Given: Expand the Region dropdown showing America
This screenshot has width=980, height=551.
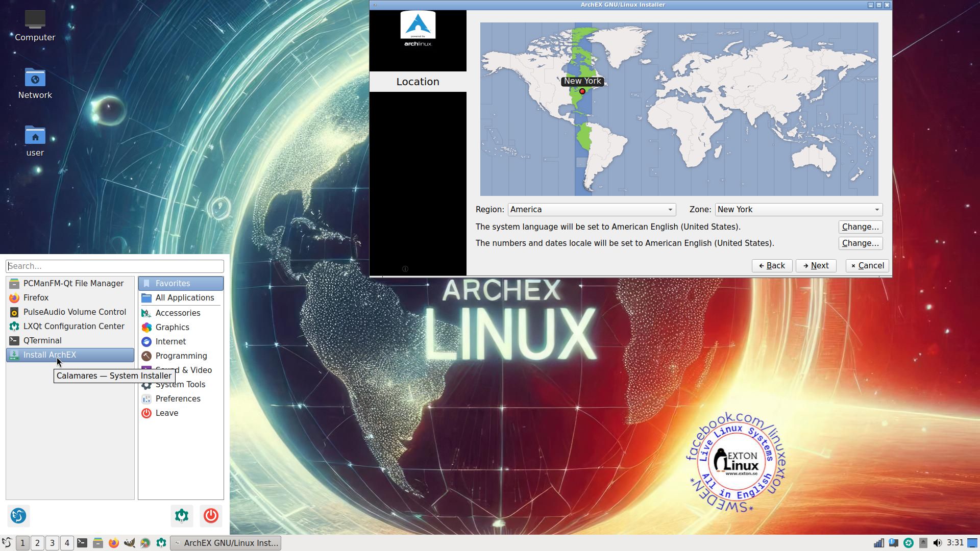Looking at the screenshot, I should point(592,210).
